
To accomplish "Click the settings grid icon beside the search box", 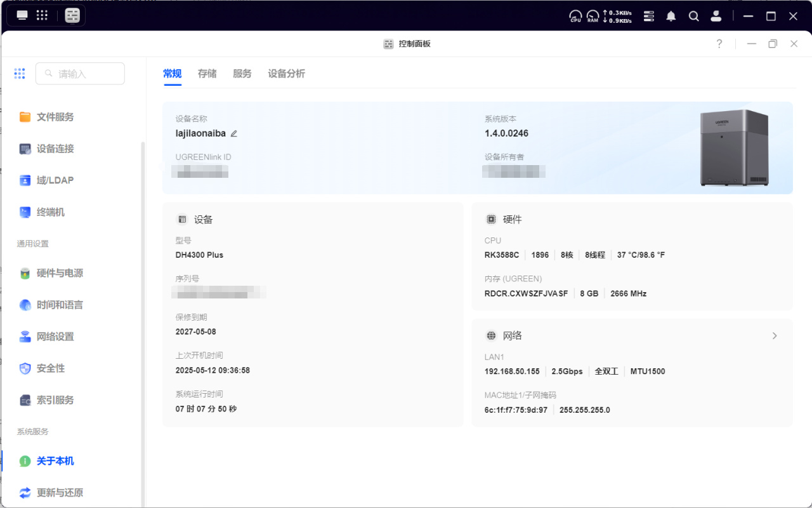I will (20, 74).
